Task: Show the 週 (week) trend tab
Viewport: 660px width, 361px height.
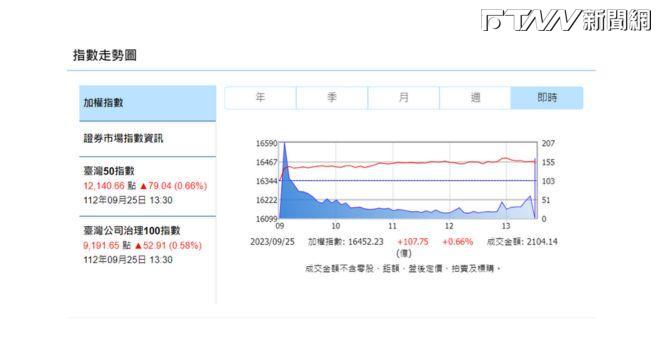Action: coord(475,98)
